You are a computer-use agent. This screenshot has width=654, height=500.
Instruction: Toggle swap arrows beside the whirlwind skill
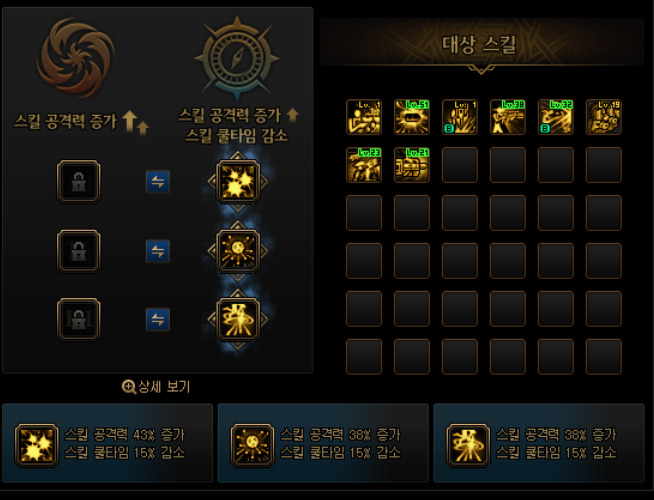point(158,319)
